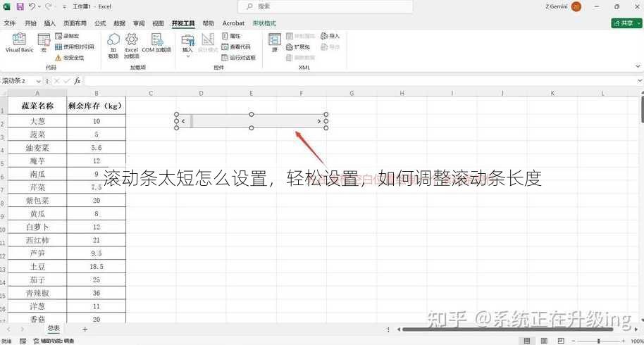The height and width of the screenshot is (345, 644).
Task: Click horizontal scrollbar left arrow
Action: pyautogui.click(x=398, y=329)
